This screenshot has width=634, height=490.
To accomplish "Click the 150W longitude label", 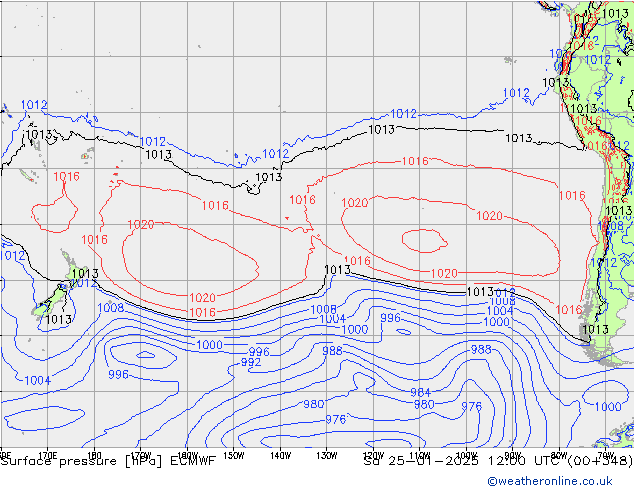I will coord(234,456).
